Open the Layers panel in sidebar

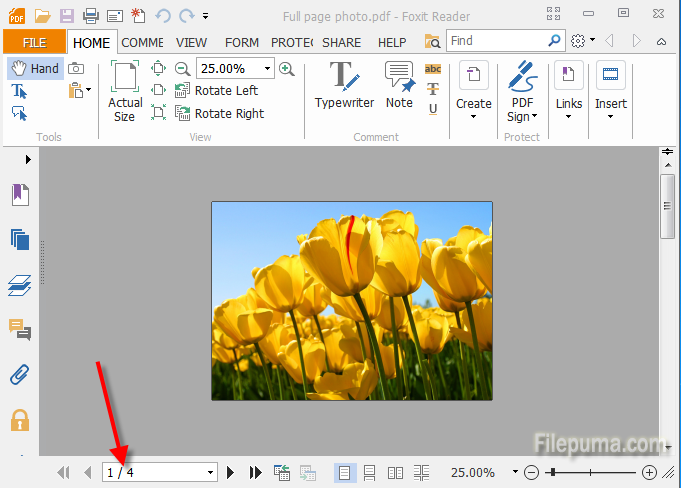[19, 286]
